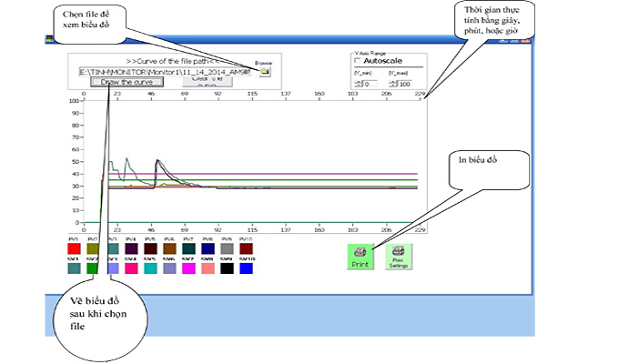This screenshot has width=619, height=364.
Task: Click the black SV9 color swatch
Action: pyautogui.click(x=227, y=268)
